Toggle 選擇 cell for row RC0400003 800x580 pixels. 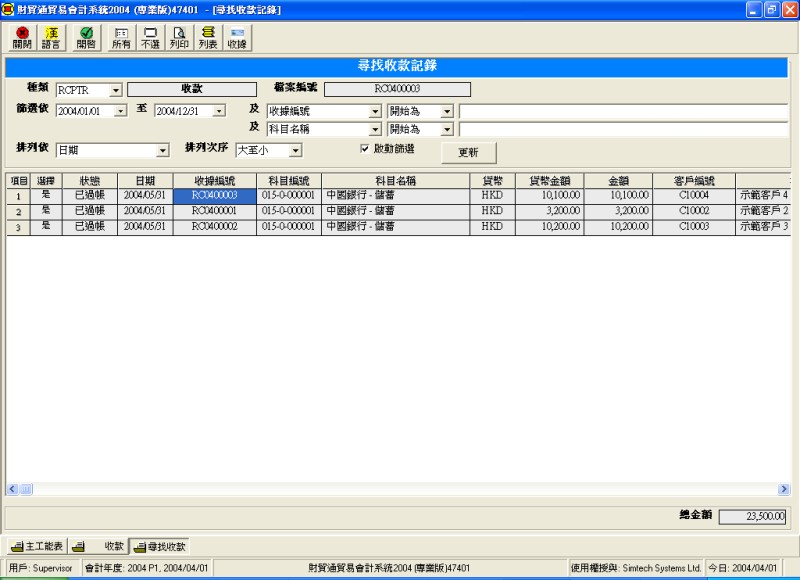[46, 195]
